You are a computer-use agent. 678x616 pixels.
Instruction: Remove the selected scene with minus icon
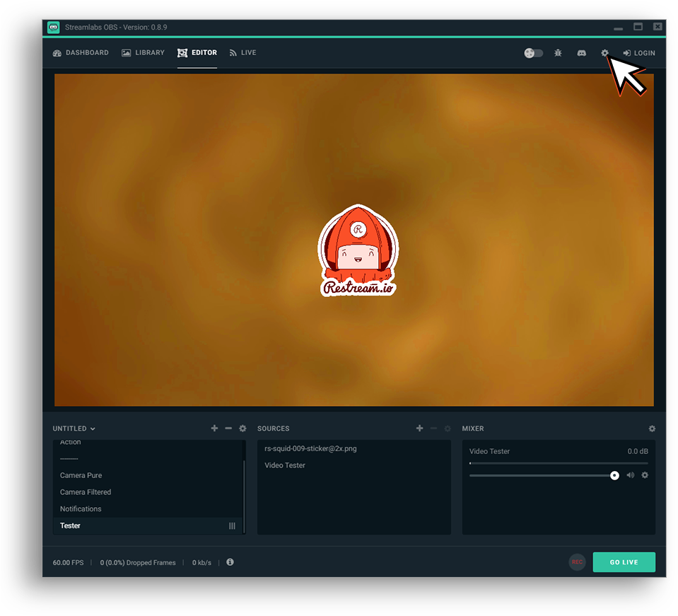point(228,429)
